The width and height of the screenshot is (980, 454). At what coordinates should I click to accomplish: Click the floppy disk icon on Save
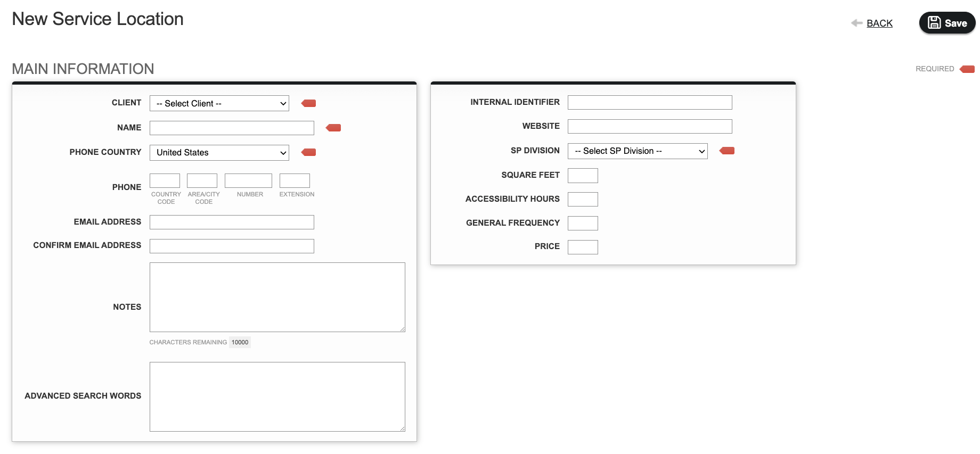(x=934, y=22)
